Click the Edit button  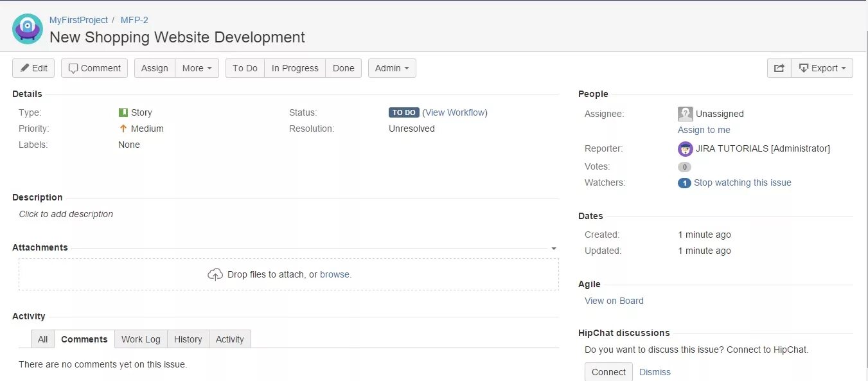point(33,68)
